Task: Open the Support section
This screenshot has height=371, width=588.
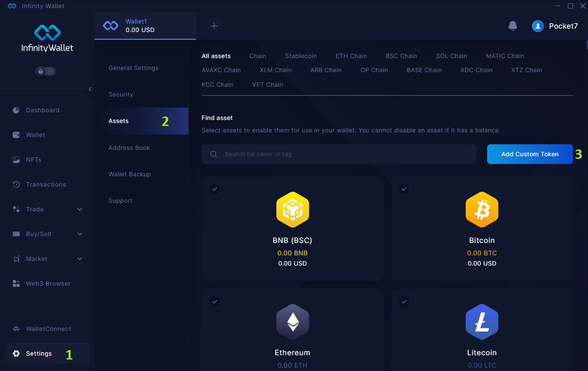Action: (121, 201)
